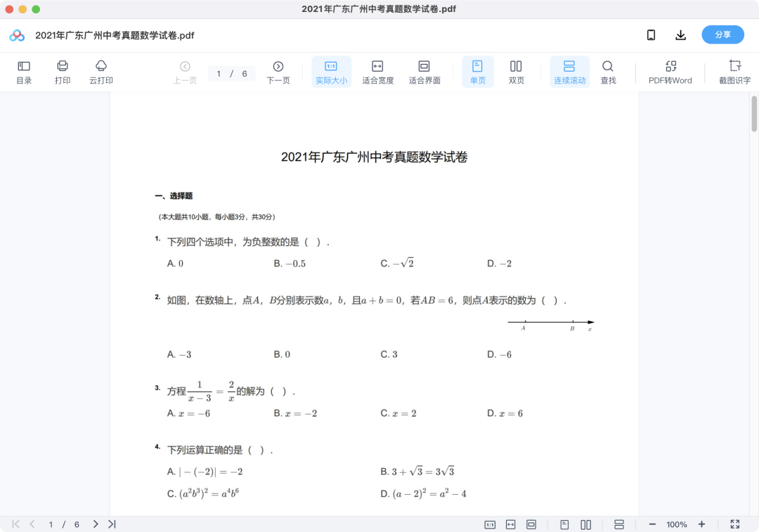
Task: Click question 1 option D. −2
Action: pos(499,264)
